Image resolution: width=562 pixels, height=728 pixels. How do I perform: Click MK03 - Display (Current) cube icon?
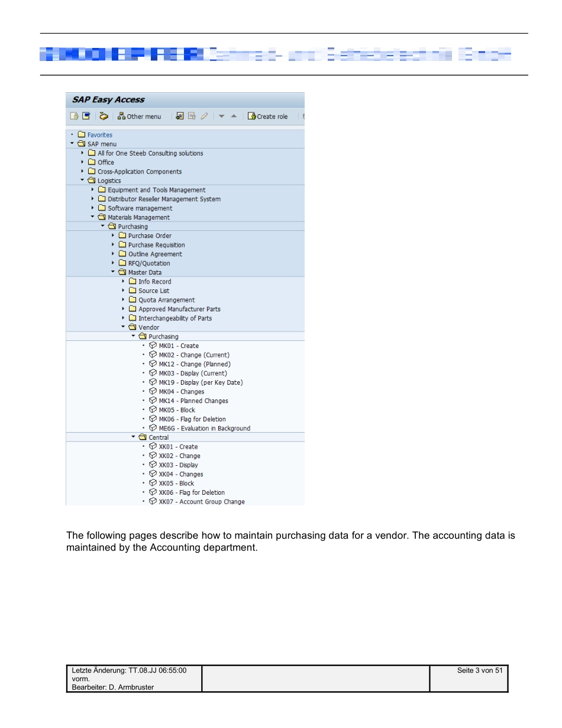(x=153, y=373)
